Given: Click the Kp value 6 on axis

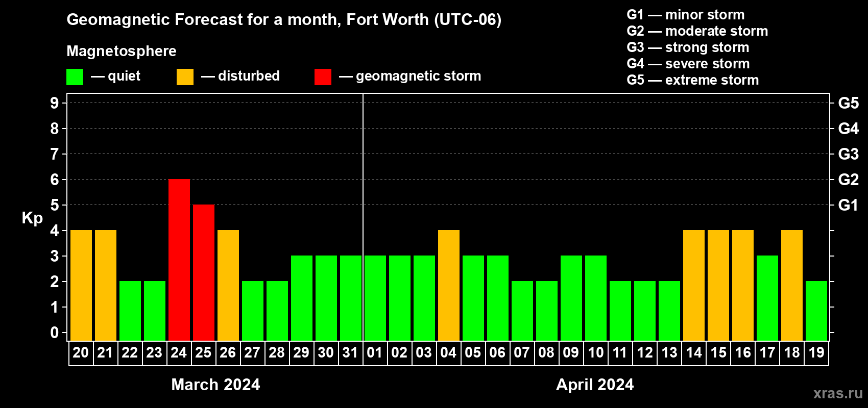Looking at the screenshot, I should click(55, 180).
